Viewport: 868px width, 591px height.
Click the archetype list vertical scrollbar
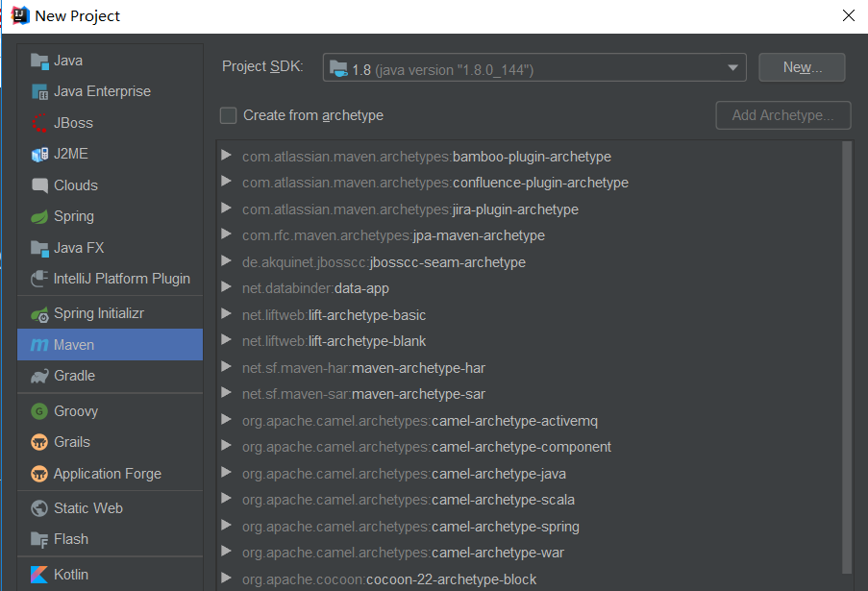pos(846,356)
